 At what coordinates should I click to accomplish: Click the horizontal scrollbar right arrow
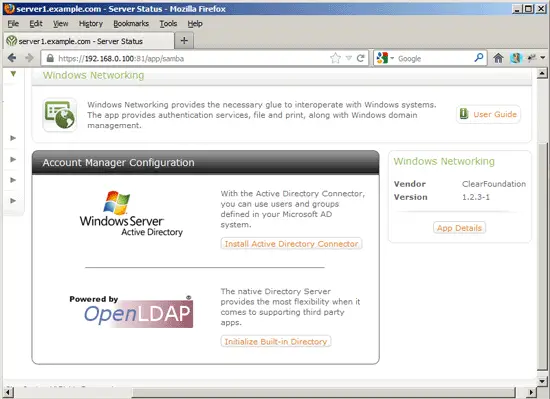532,392
